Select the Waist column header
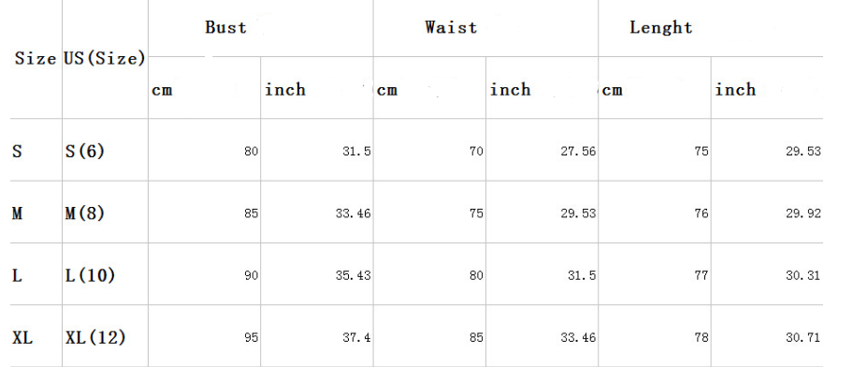The width and height of the screenshot is (868, 367). 451,27
